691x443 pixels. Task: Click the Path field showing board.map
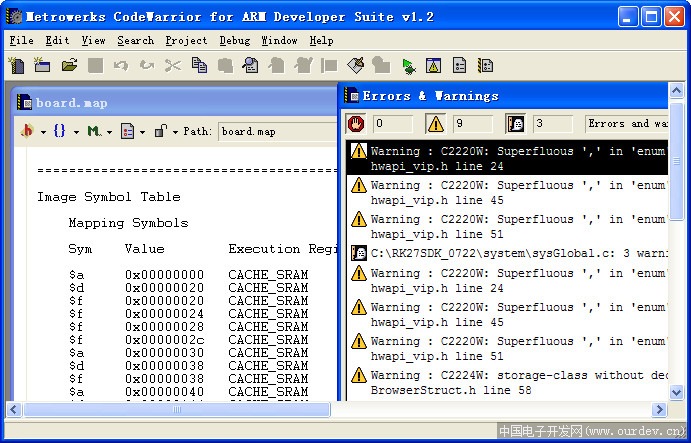click(x=277, y=131)
